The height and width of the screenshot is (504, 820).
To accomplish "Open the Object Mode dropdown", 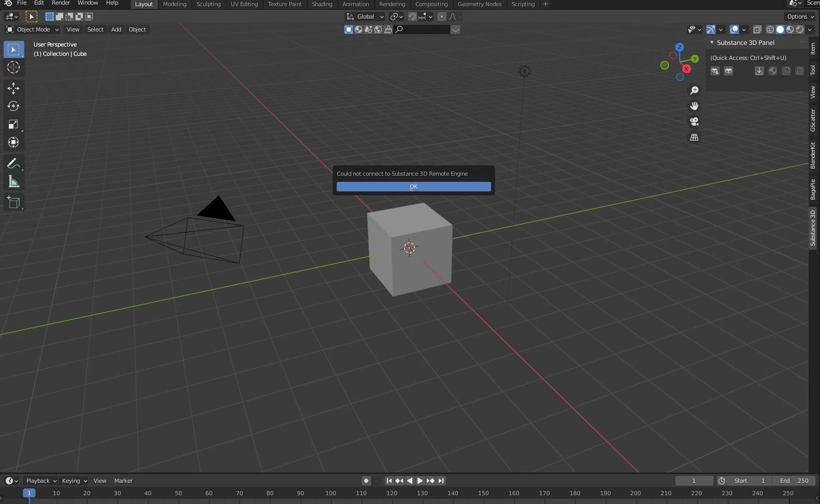I will [33, 29].
